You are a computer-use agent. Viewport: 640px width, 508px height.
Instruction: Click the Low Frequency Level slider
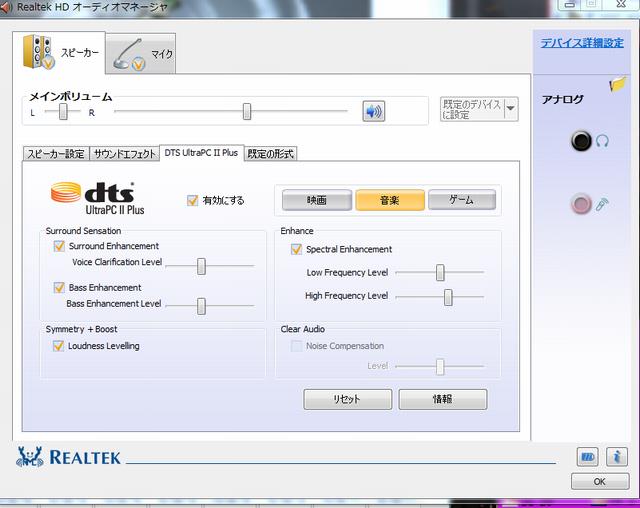[440, 273]
